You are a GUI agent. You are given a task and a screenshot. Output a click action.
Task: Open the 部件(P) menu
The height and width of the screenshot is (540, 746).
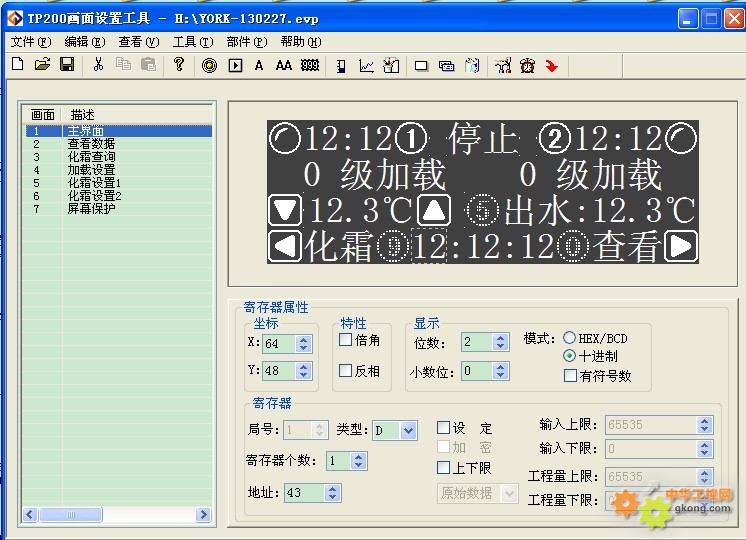pyautogui.click(x=247, y=42)
